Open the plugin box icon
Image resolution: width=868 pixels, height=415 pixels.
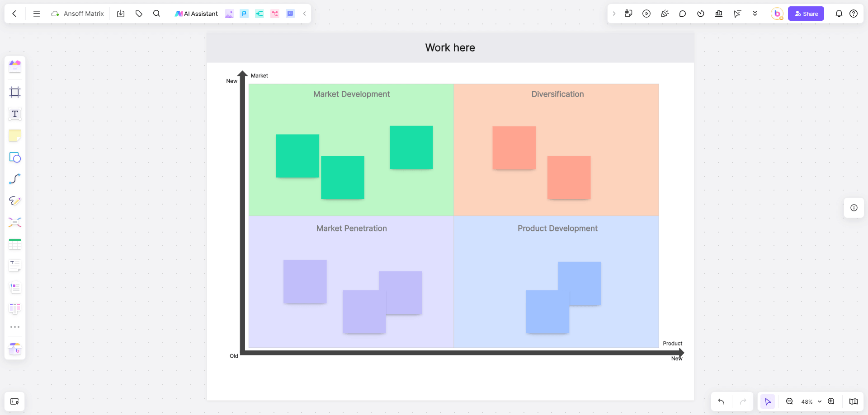point(15,348)
